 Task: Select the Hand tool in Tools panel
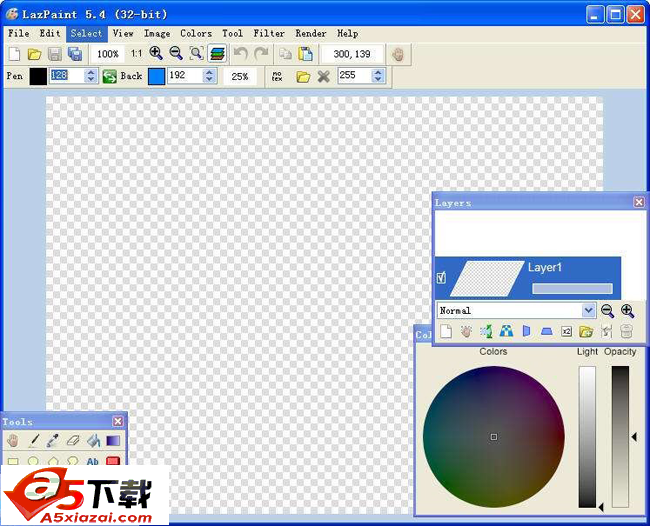click(x=13, y=441)
